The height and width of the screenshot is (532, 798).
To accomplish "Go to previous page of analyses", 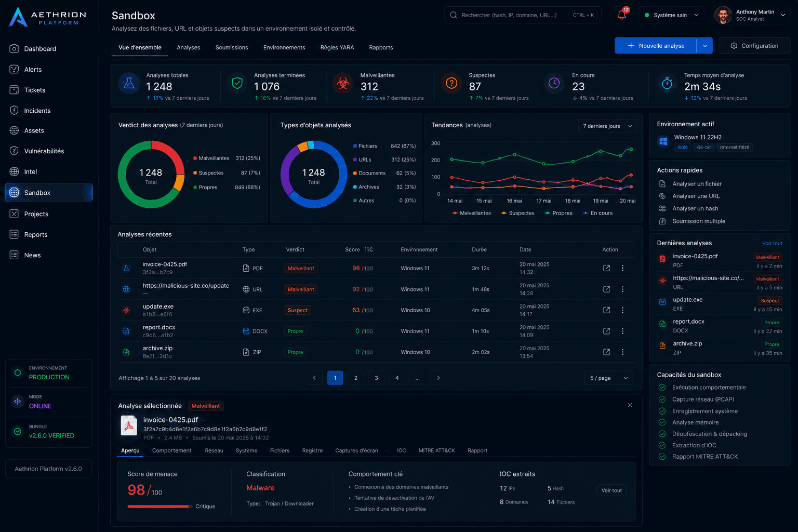I will [x=314, y=378].
